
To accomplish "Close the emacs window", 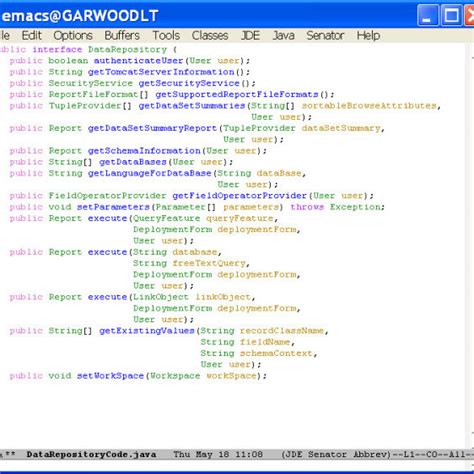I will (x=470, y=15).
